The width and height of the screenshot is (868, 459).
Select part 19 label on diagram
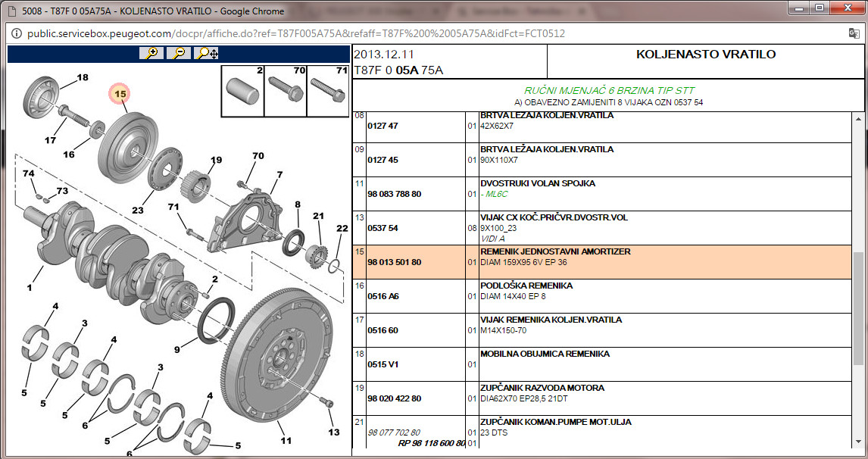pyautogui.click(x=216, y=160)
